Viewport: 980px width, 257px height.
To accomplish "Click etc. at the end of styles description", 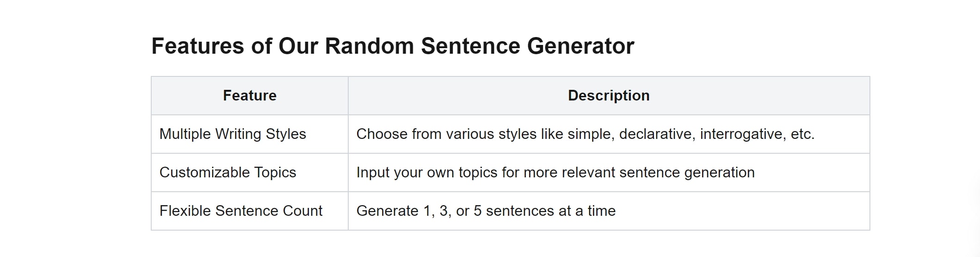I will pyautogui.click(x=803, y=134).
